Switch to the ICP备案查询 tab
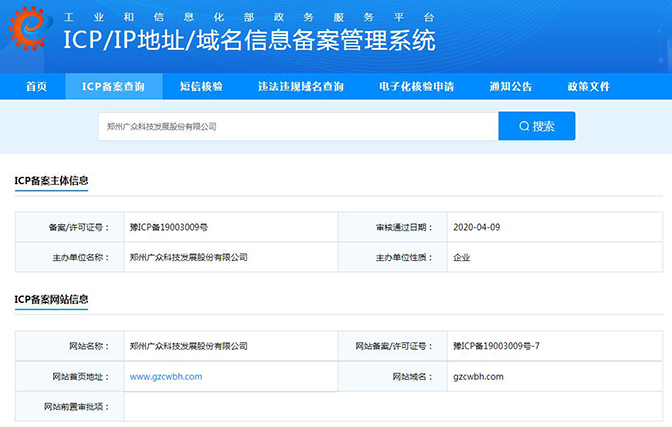This screenshot has width=672, height=427. click(x=112, y=87)
